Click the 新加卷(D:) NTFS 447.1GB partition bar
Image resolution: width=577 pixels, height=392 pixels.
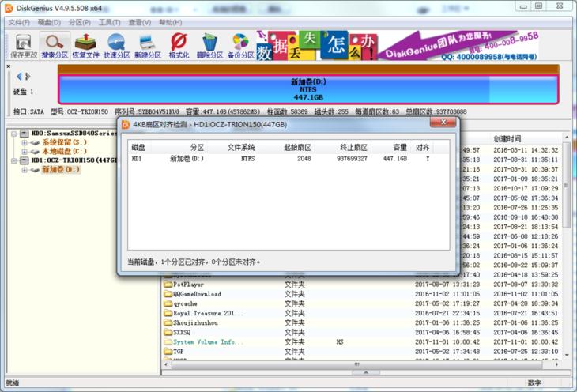(x=308, y=89)
